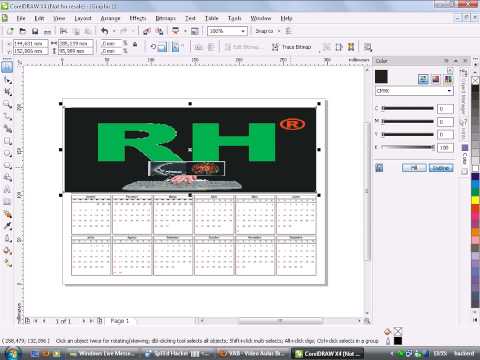Screen dimensions: 480x360
Task: Open the zoom level 100% dropdown
Action: click(x=243, y=31)
